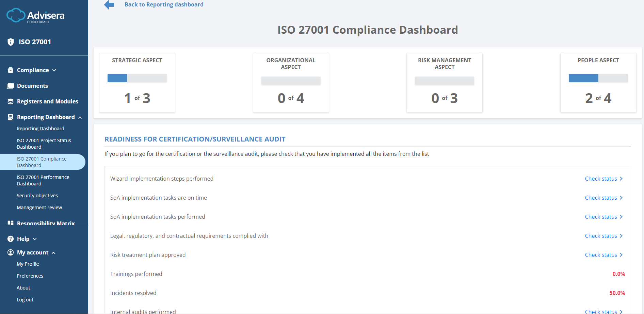Collapse the Reporting Dashboard section
This screenshot has width=644, height=314.
pos(80,117)
